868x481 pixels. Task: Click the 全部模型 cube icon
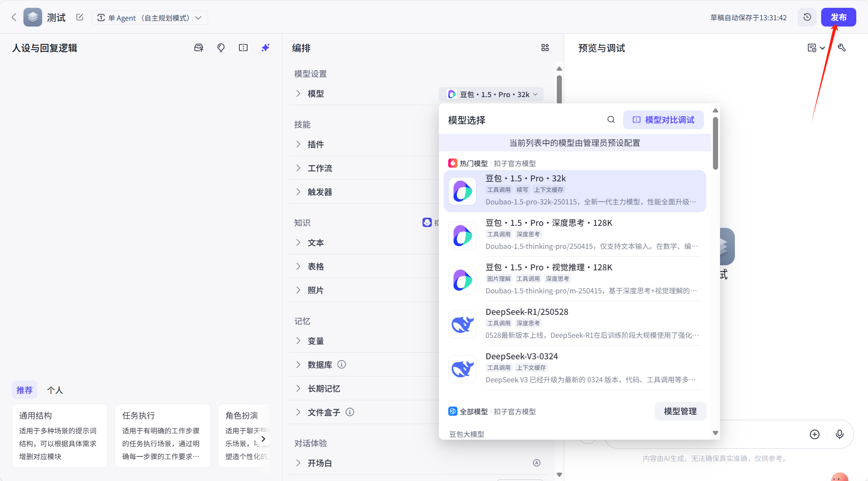(453, 411)
